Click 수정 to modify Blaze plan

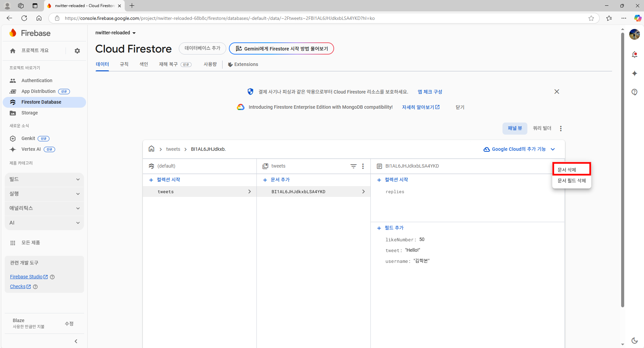tap(69, 323)
